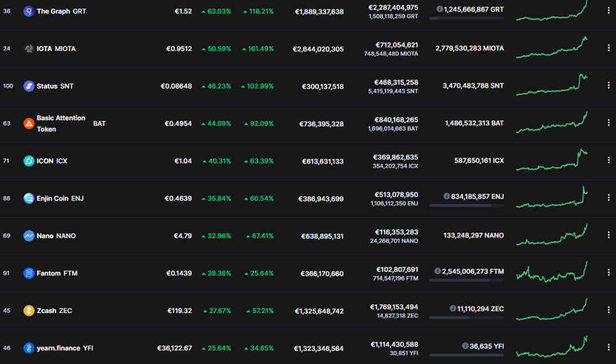Open the yearn.finance coin page link
Viewport: 616px width, 364px height.
pos(65,348)
